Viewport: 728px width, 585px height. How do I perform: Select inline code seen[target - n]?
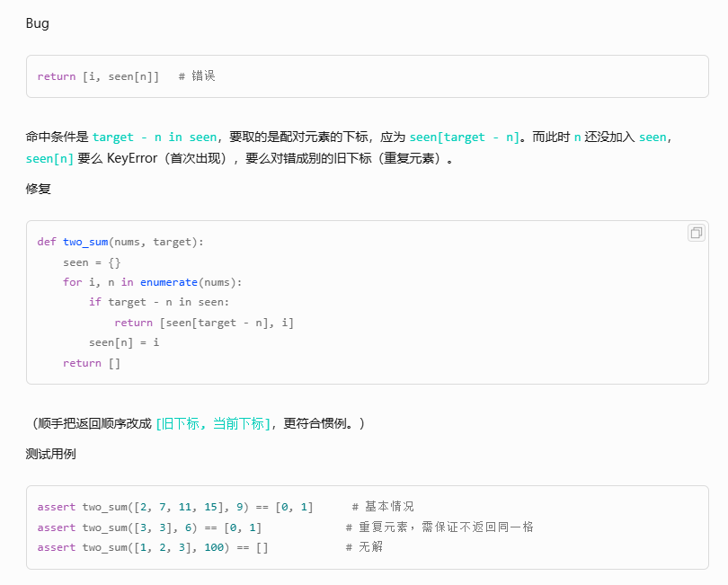pyautogui.click(x=465, y=137)
